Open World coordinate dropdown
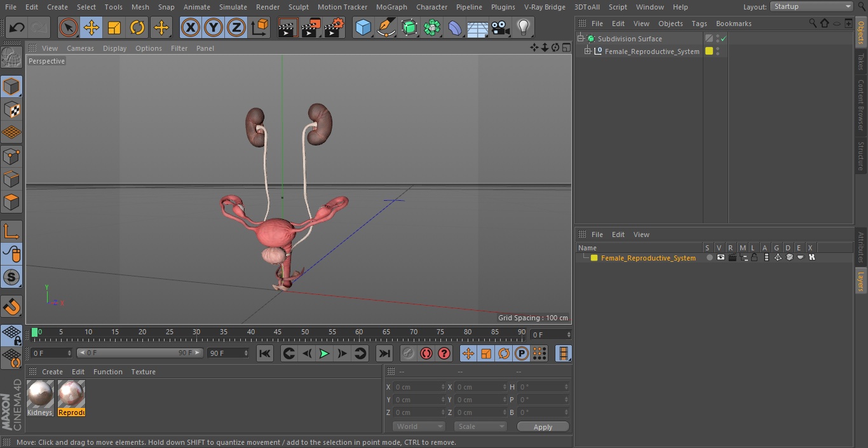The image size is (868, 448). (418, 426)
